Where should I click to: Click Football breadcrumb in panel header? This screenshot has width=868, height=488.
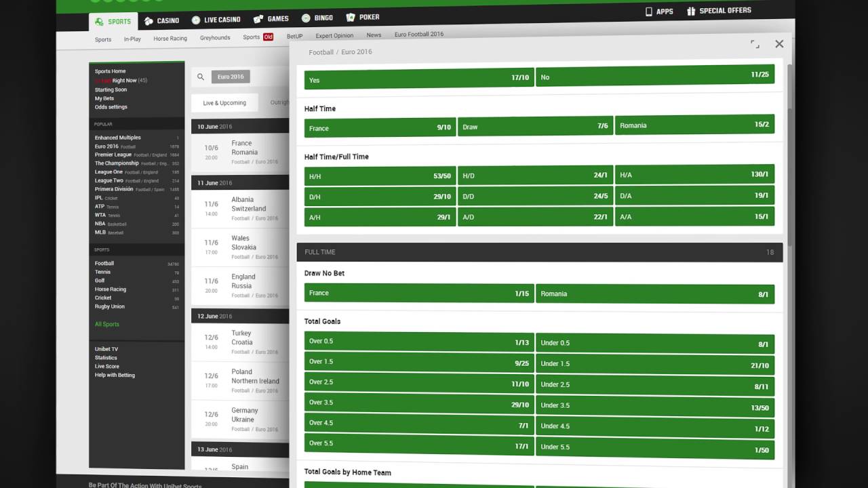[x=321, y=52]
